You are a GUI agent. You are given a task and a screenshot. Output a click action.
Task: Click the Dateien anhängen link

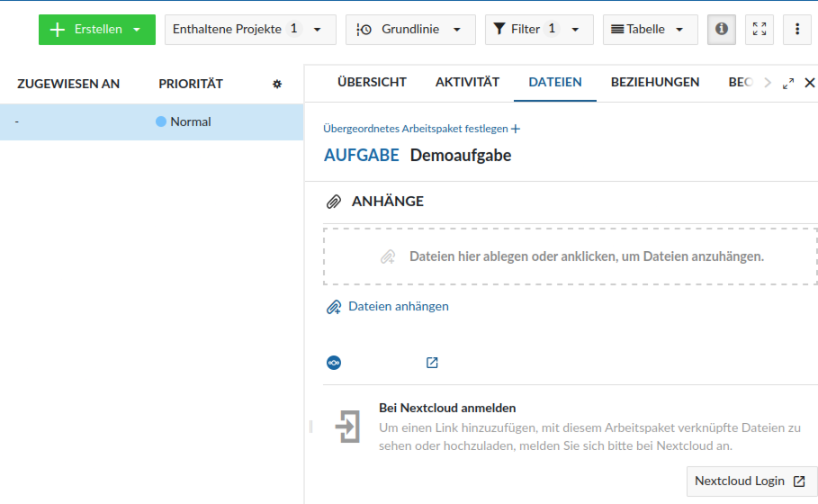point(399,306)
